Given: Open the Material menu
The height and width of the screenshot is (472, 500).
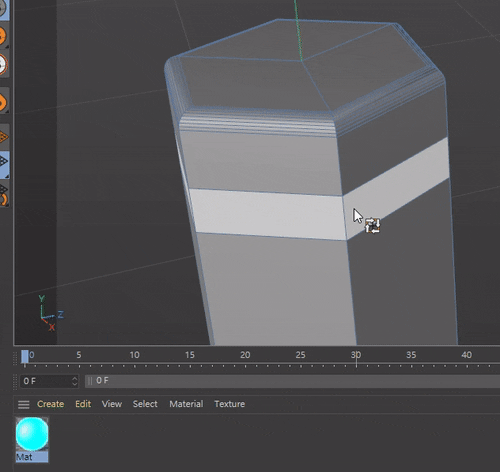Looking at the screenshot, I should (x=186, y=404).
